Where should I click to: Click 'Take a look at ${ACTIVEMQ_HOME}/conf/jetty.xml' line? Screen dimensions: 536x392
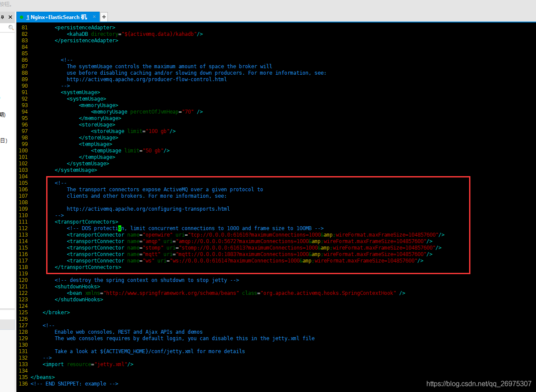pos(150,351)
